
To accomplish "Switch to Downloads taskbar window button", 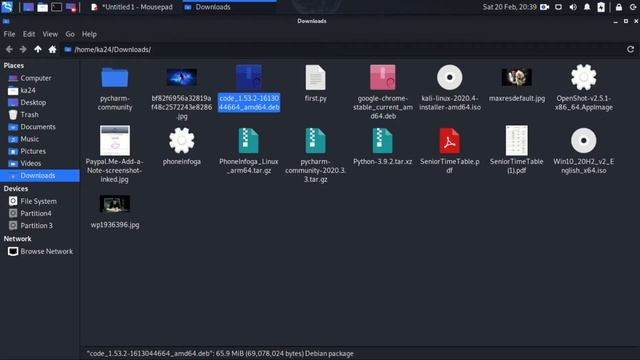I will click(x=229, y=7).
